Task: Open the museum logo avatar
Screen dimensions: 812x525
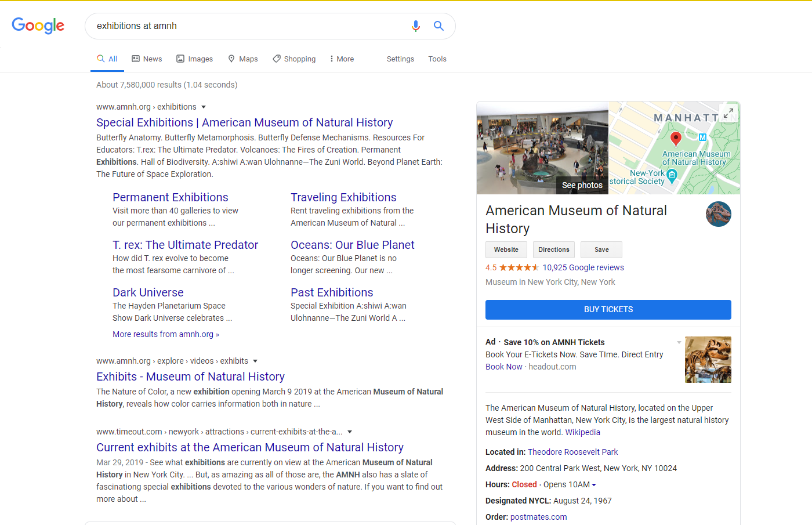Action: click(x=719, y=214)
